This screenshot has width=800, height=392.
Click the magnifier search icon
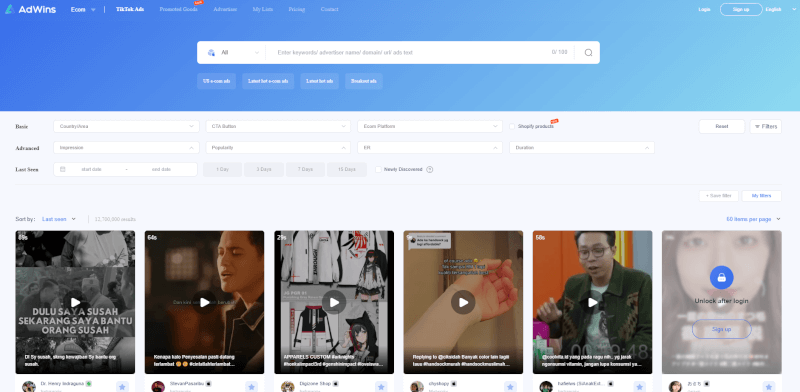click(588, 53)
